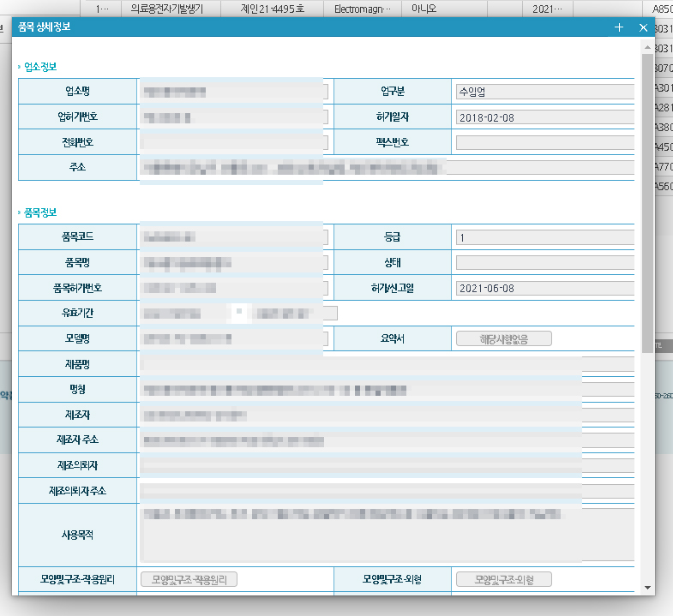Click the 허가일자 field showing 2018-02-08
Image resolution: width=673 pixels, height=616 pixels.
click(545, 117)
